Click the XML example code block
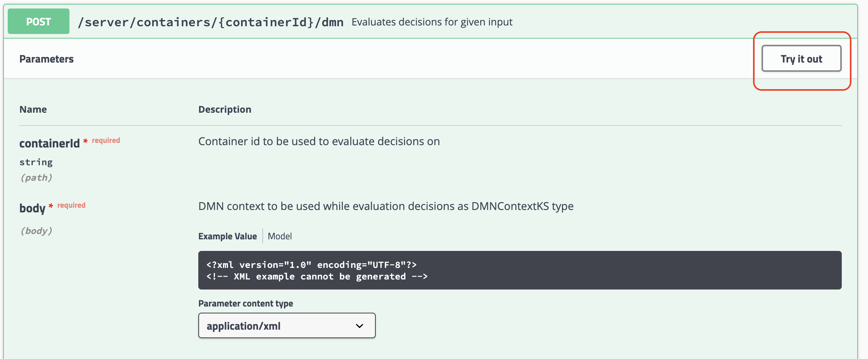The width and height of the screenshot is (868, 359). coord(520,270)
